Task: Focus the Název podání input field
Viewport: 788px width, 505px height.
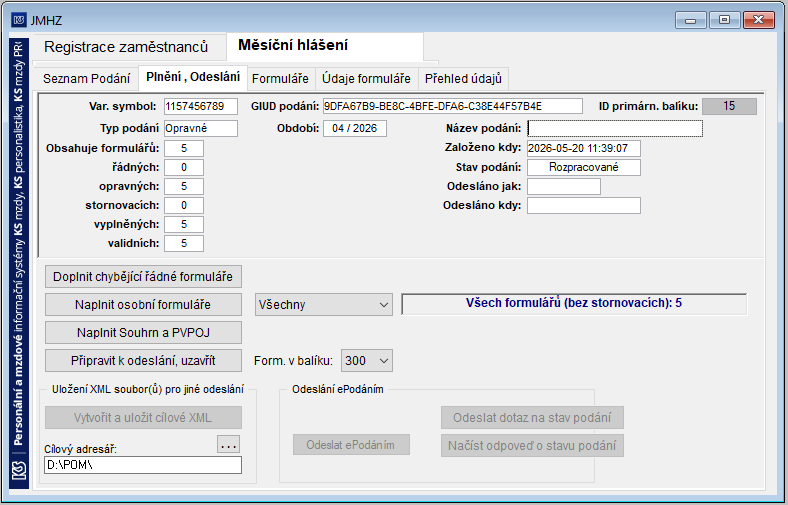Action: (x=615, y=129)
